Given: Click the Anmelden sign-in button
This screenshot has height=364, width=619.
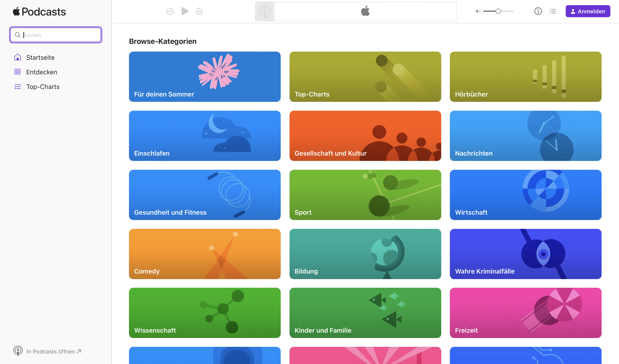Looking at the screenshot, I should [x=588, y=11].
